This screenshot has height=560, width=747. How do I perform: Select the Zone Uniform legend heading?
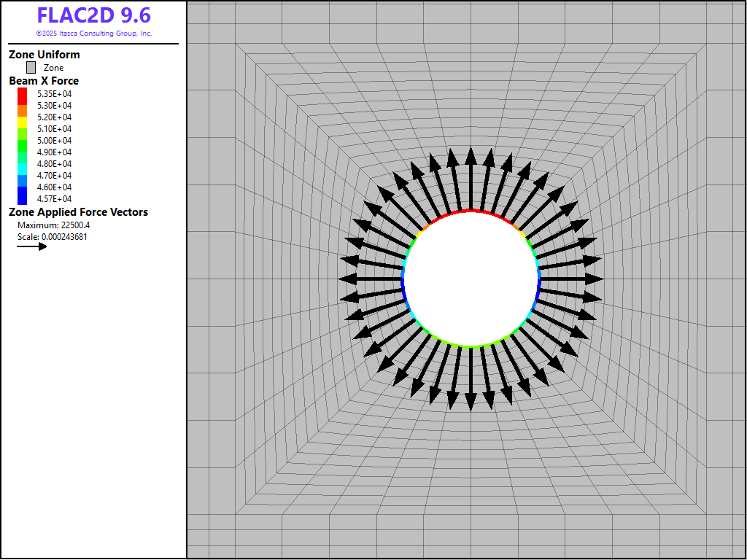click(x=44, y=55)
